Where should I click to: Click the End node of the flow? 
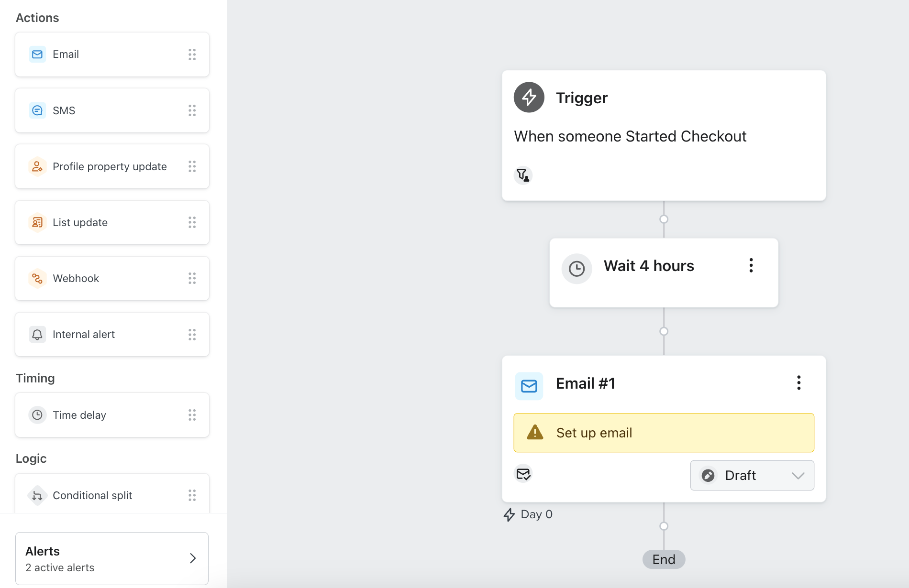coord(664,559)
